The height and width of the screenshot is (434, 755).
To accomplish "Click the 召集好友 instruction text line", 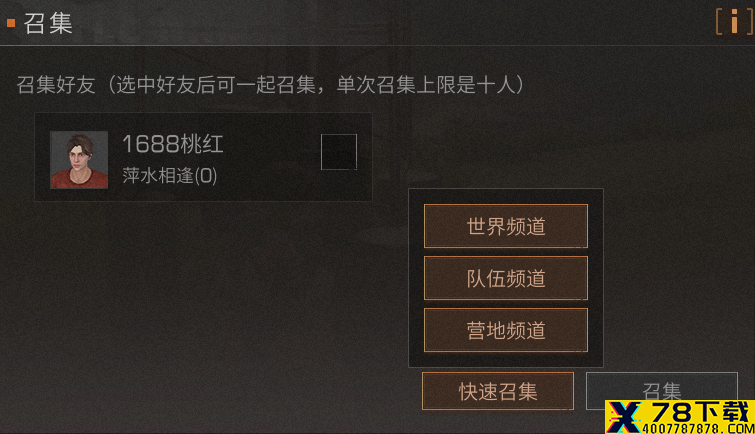I will pyautogui.click(x=271, y=85).
